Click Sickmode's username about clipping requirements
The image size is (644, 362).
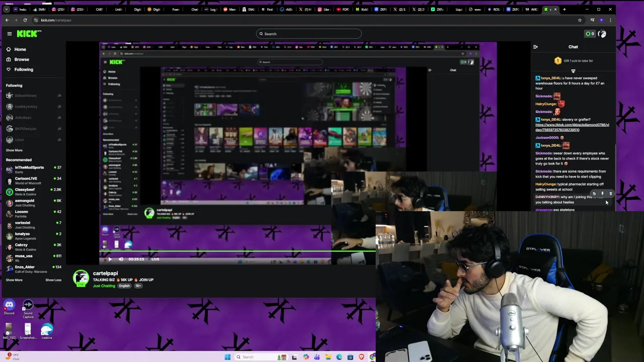pos(543,171)
